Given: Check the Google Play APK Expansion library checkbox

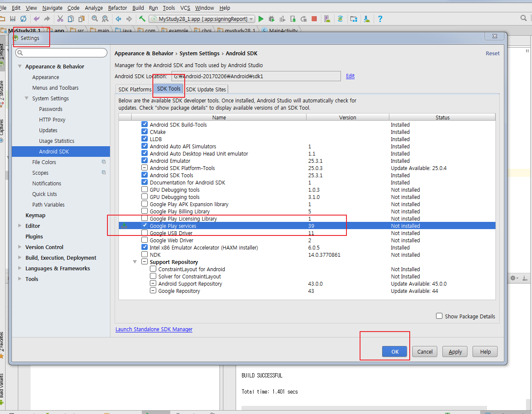Looking at the screenshot, I should pos(145,204).
